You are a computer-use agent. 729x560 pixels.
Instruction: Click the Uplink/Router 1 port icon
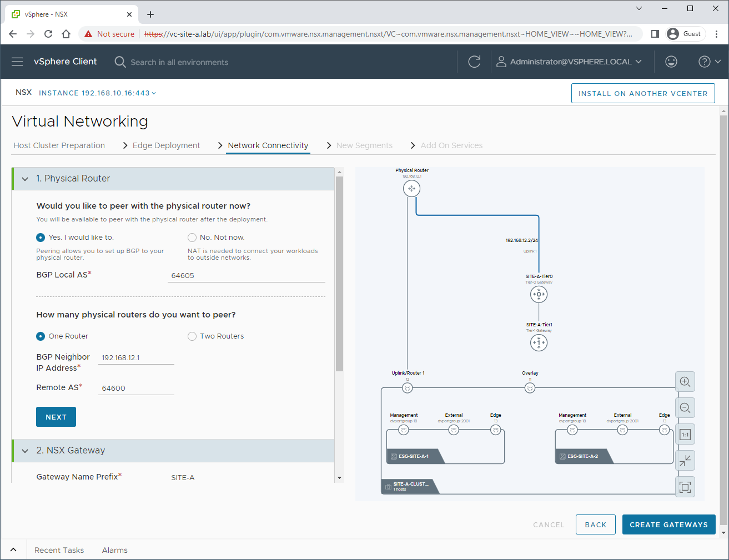coord(408,388)
